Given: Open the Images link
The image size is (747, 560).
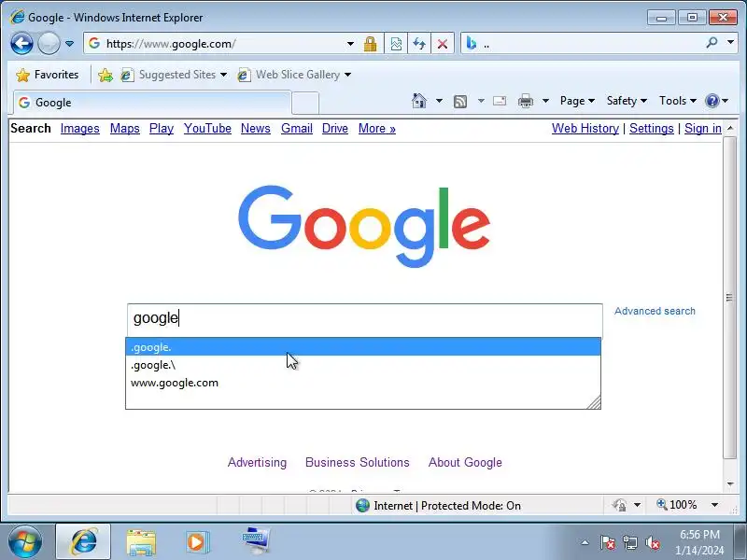Looking at the screenshot, I should 80,129.
